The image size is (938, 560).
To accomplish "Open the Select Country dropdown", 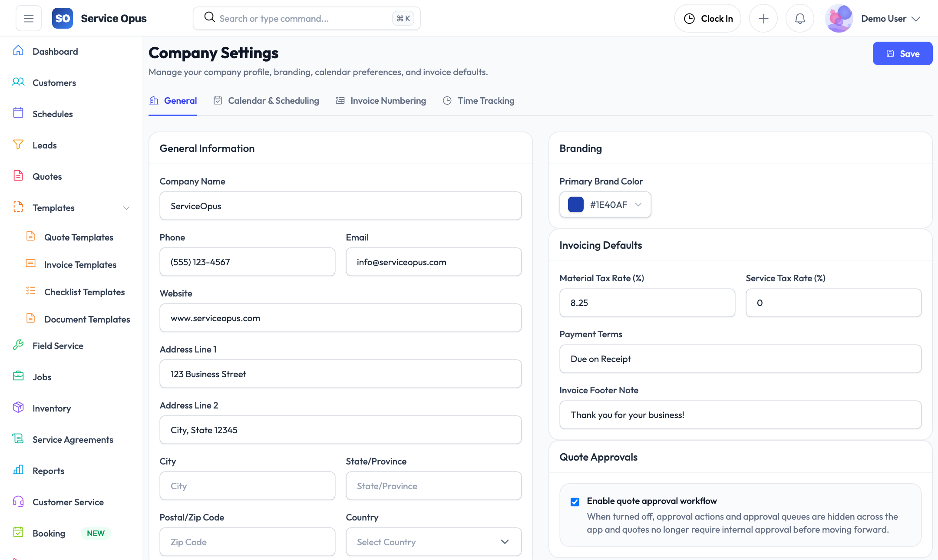I will pyautogui.click(x=433, y=541).
